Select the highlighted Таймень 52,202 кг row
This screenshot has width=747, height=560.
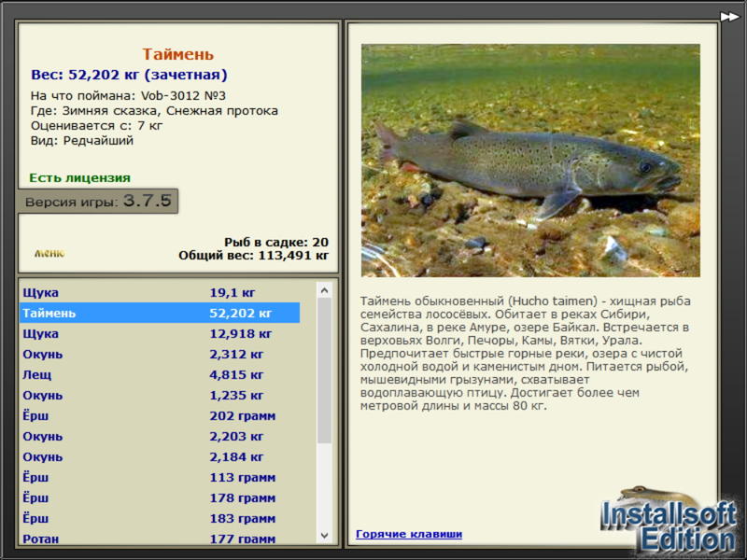pyautogui.click(x=160, y=313)
